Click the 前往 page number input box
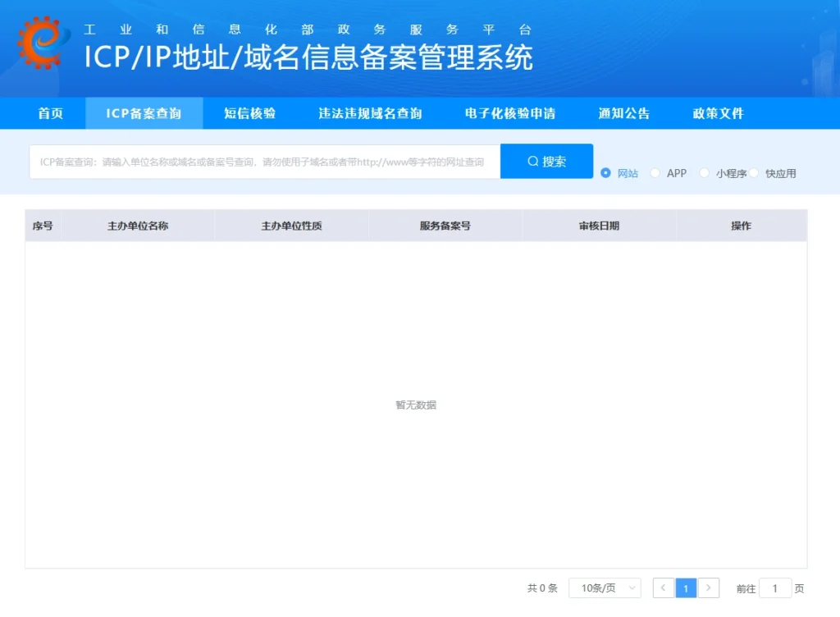Screen dimensions: 840x617 click(775, 588)
